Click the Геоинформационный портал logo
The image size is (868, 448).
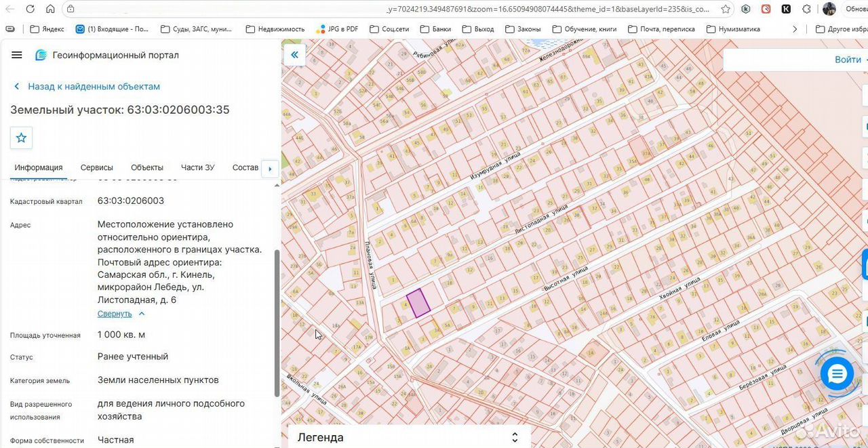pyautogui.click(x=107, y=55)
